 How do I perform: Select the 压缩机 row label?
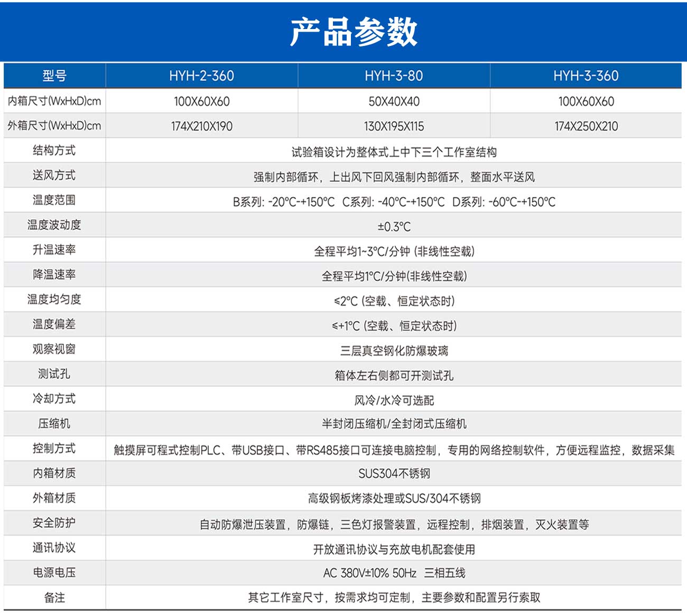coord(54,424)
